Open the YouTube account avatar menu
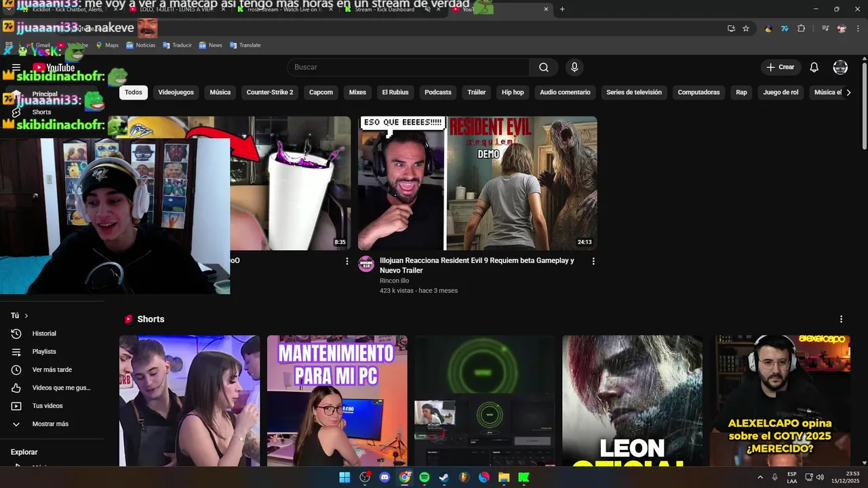The height and width of the screenshot is (488, 868). (x=840, y=67)
